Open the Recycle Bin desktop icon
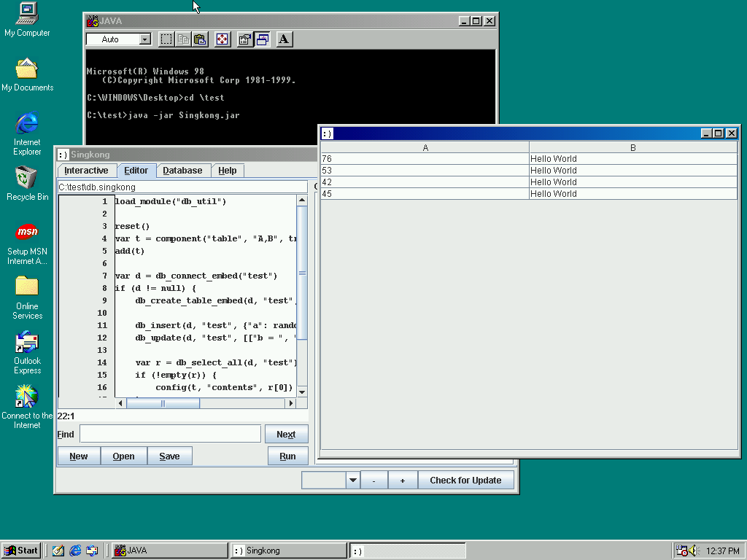This screenshot has width=747, height=560. 27,178
